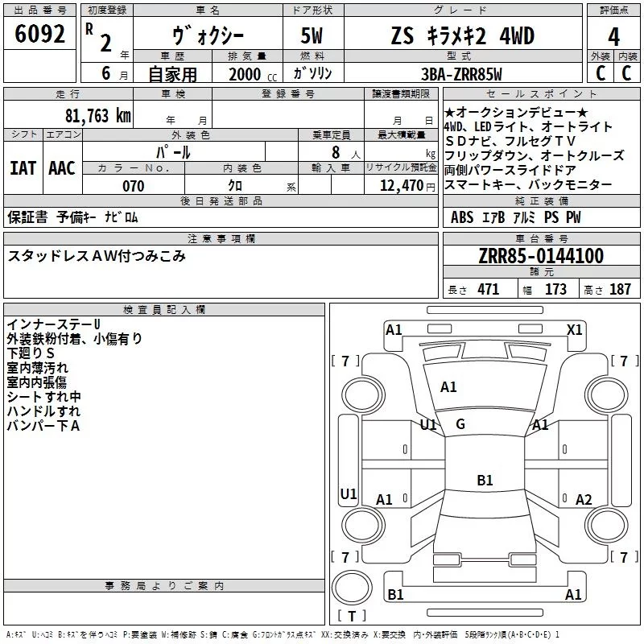Click the vehicle history value 自家用

172,74
